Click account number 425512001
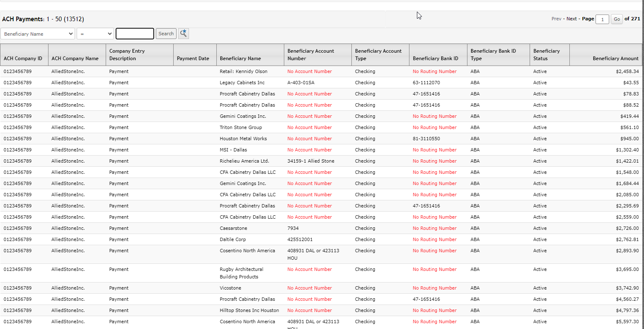Screen dimensions: 644x329 click(x=300, y=239)
